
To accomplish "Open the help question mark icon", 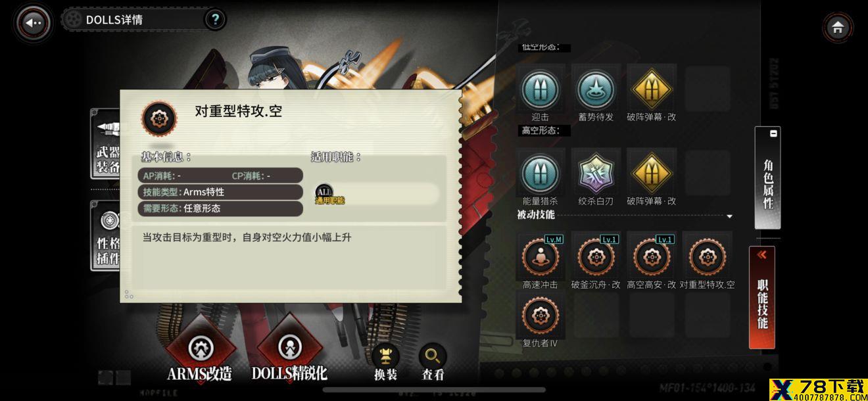I will 214,20.
